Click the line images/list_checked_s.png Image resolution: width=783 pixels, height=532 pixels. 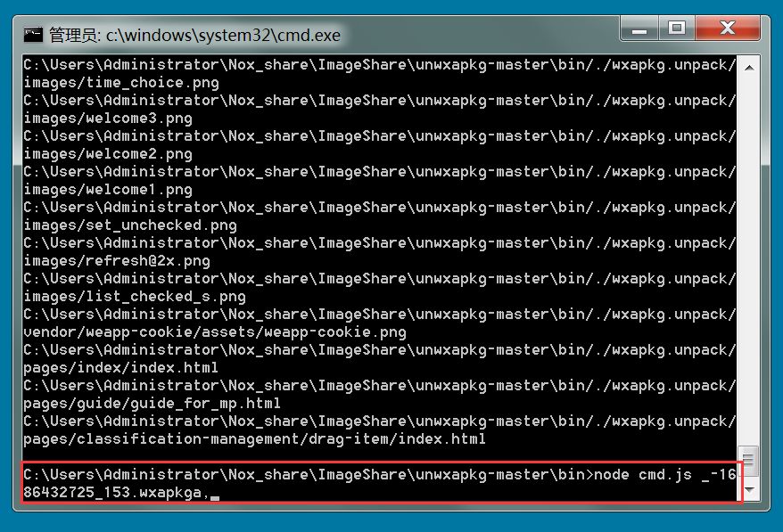135,297
